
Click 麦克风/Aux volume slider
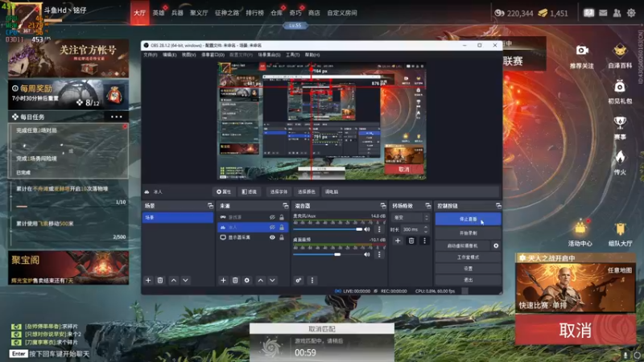[x=328, y=229]
